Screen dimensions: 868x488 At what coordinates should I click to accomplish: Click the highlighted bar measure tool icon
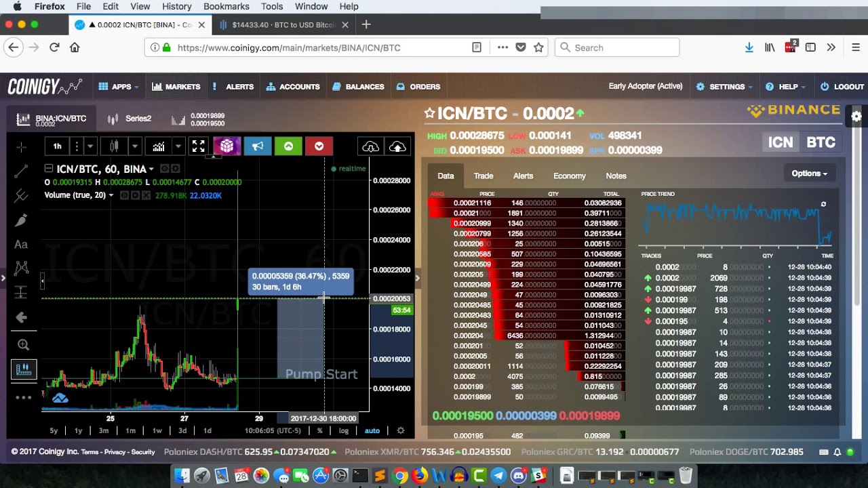tap(23, 369)
